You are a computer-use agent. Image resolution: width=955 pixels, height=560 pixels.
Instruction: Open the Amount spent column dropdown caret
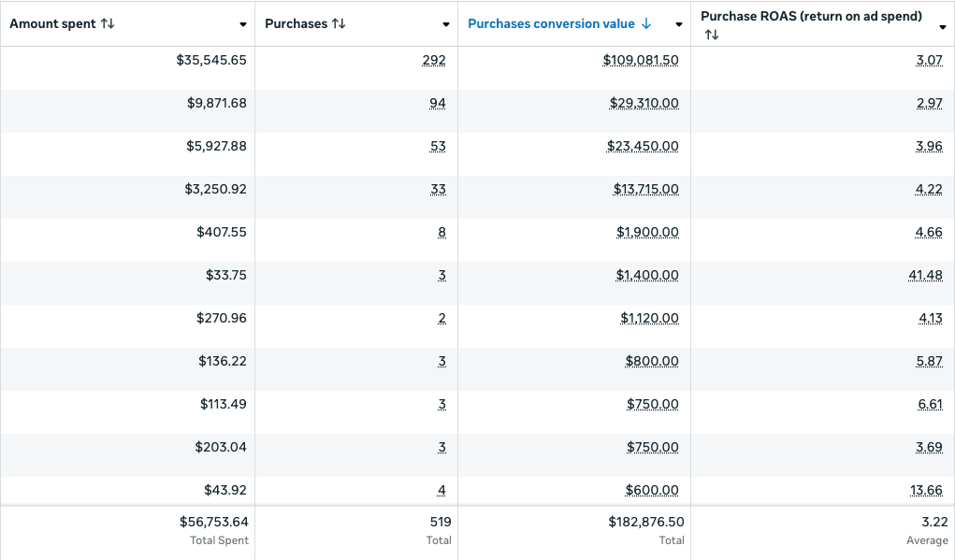point(243,25)
